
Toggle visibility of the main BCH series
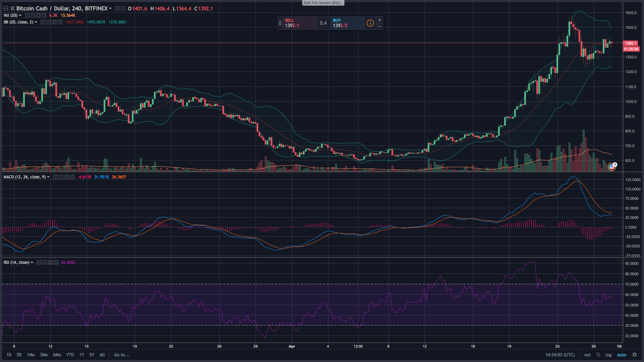117,8
